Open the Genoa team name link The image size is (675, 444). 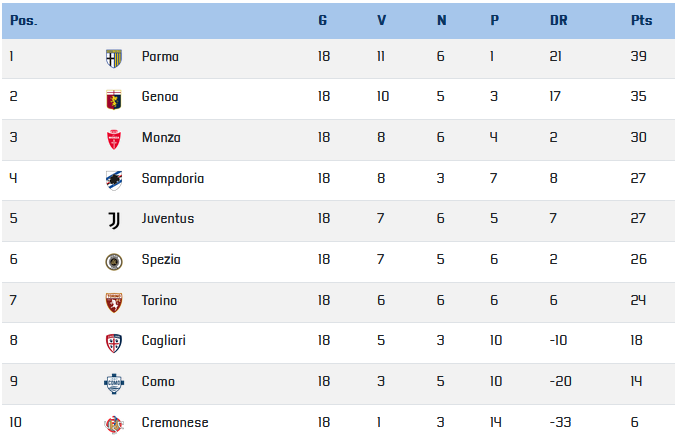coord(160,96)
